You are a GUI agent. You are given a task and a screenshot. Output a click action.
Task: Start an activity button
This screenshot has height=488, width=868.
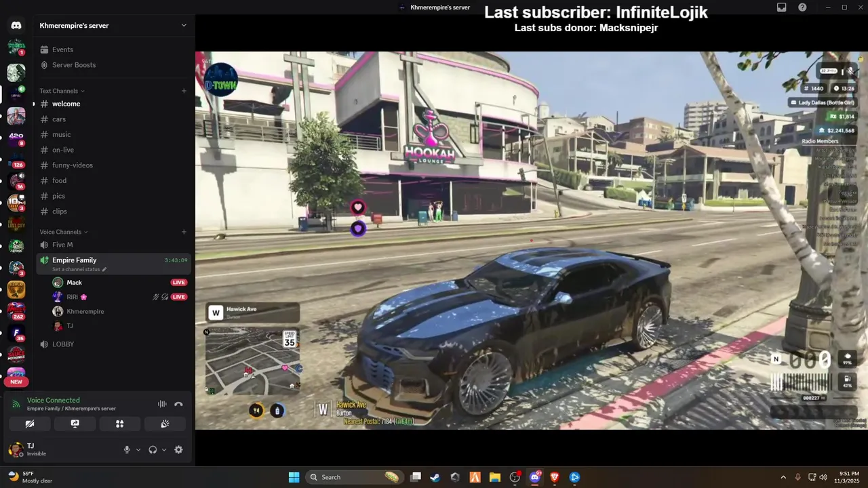(120, 424)
